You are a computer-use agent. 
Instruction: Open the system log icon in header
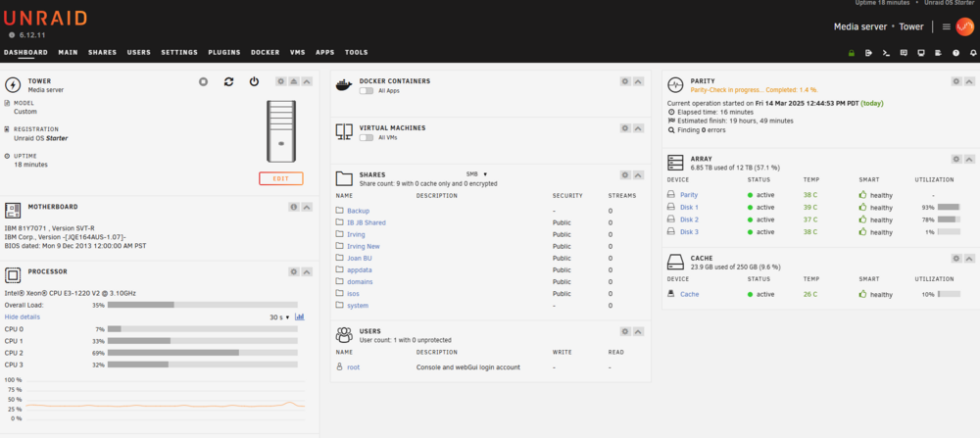point(938,53)
